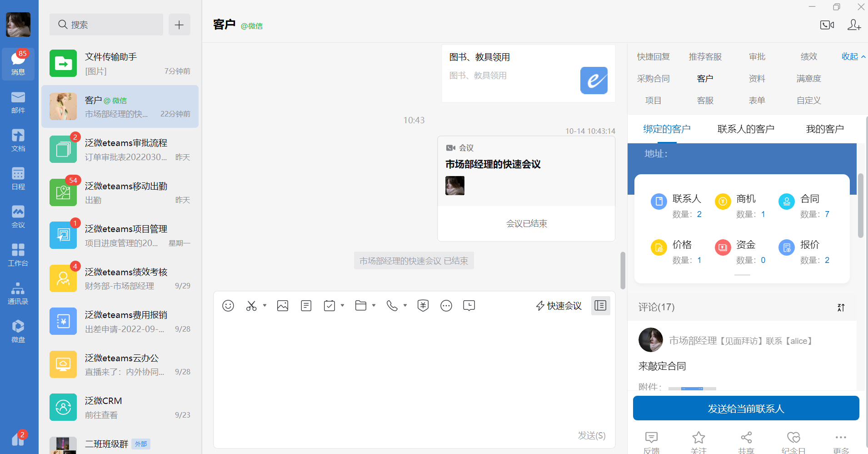The height and width of the screenshot is (454, 868).
Task: Switch to the 我的客户 tab
Action: [x=825, y=129]
